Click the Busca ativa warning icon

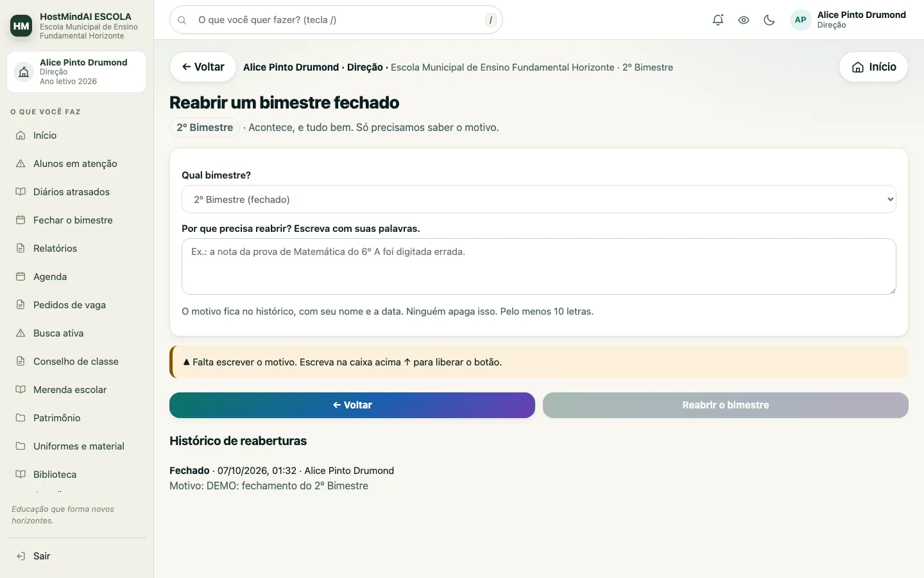pyautogui.click(x=21, y=333)
